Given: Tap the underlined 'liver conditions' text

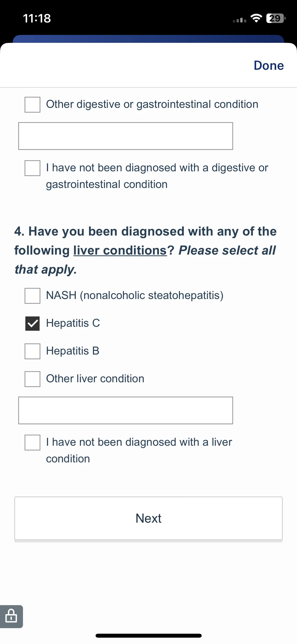Looking at the screenshot, I should pos(120,250).
